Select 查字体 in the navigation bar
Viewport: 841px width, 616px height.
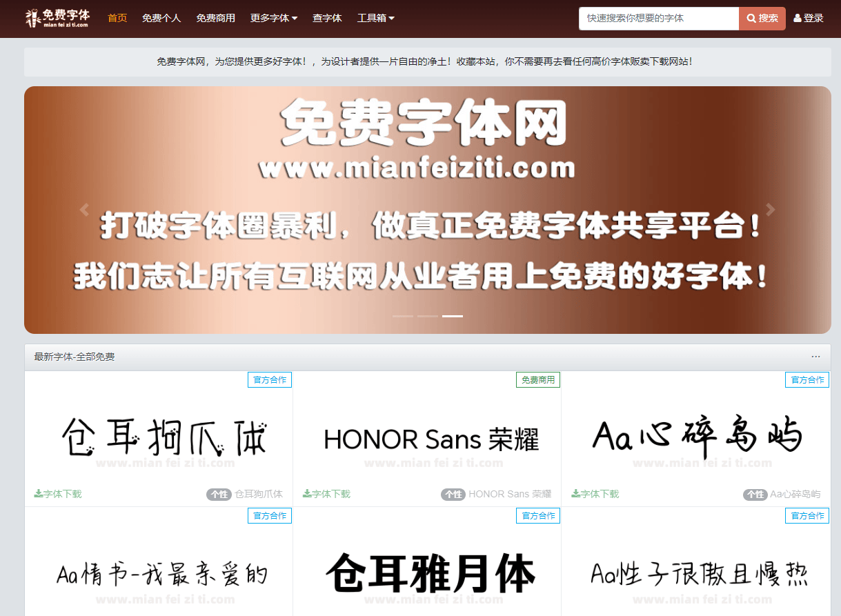(x=327, y=18)
